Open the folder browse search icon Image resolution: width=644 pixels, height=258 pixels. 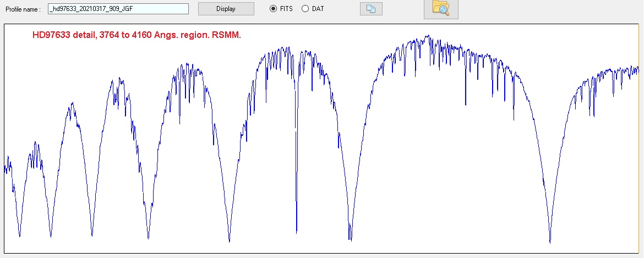441,8
